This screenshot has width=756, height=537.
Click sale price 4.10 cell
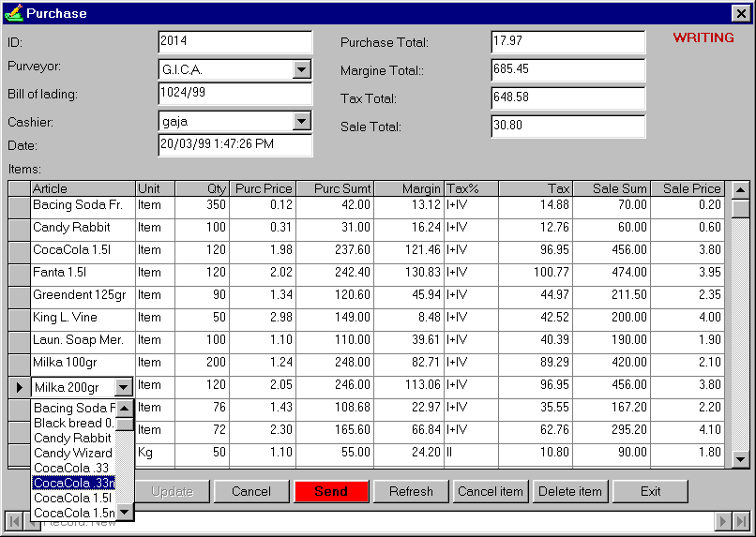pyautogui.click(x=688, y=432)
